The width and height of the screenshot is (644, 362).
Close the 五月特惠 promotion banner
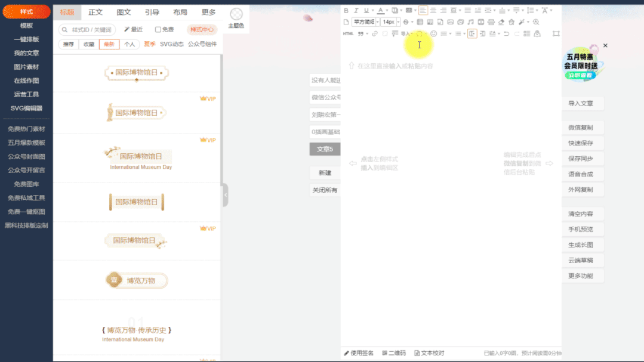click(x=605, y=45)
